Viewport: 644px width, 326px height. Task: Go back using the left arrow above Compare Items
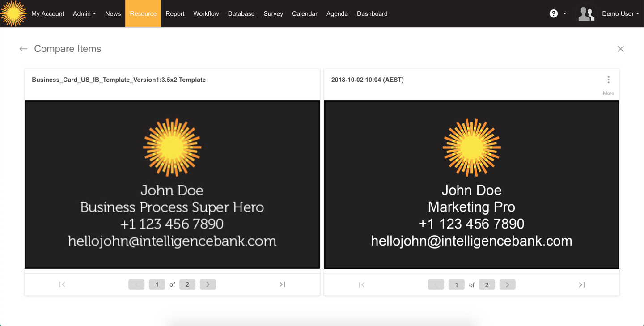(23, 49)
